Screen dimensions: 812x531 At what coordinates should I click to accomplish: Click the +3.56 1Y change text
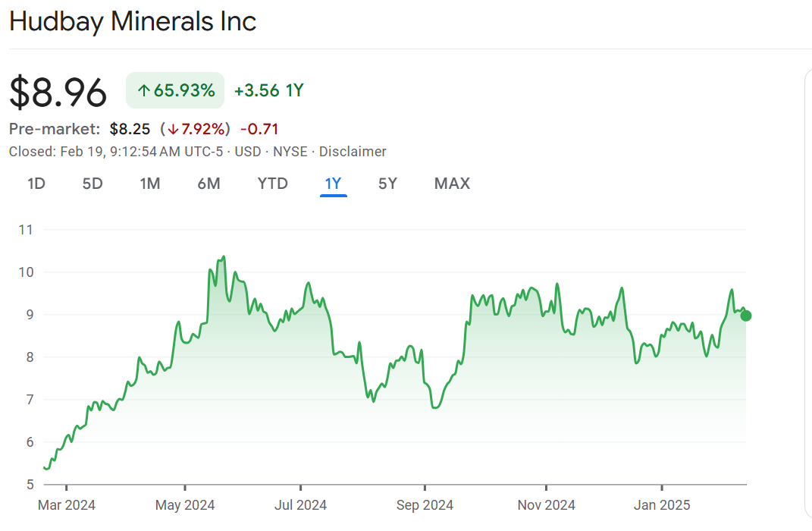(268, 91)
